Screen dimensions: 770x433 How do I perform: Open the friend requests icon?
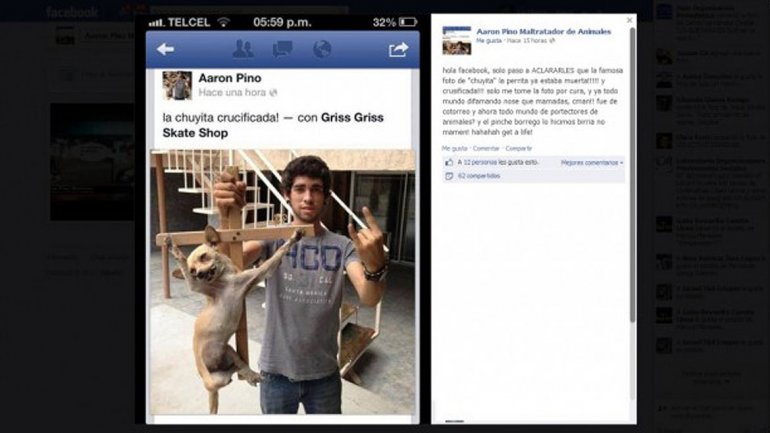pos(243,49)
